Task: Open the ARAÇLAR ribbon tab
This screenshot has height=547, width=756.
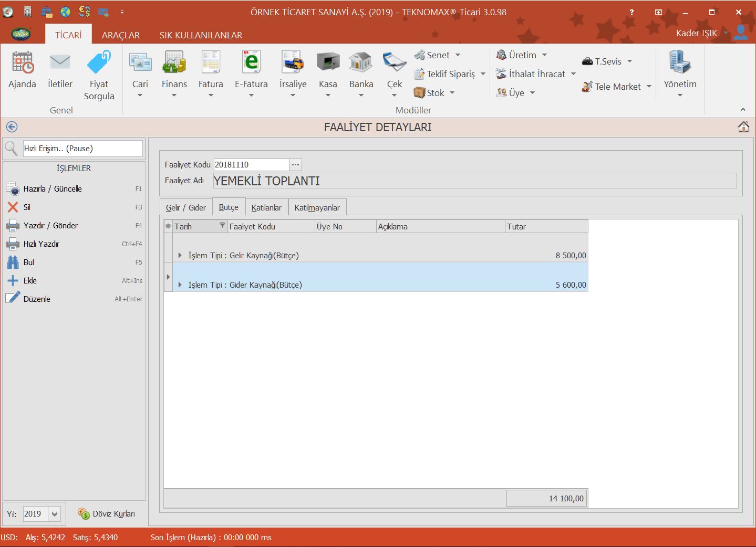Action: (121, 35)
